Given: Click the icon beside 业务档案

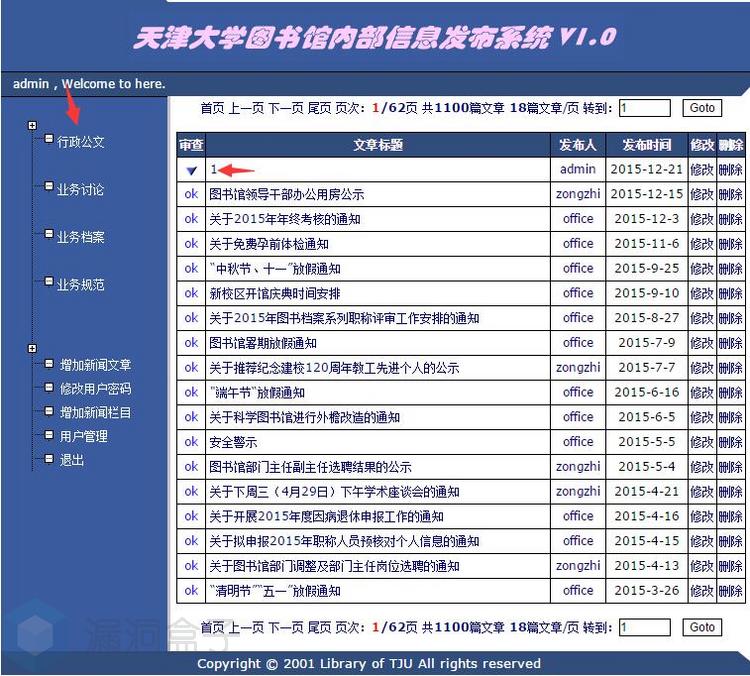Looking at the screenshot, I should (49, 235).
